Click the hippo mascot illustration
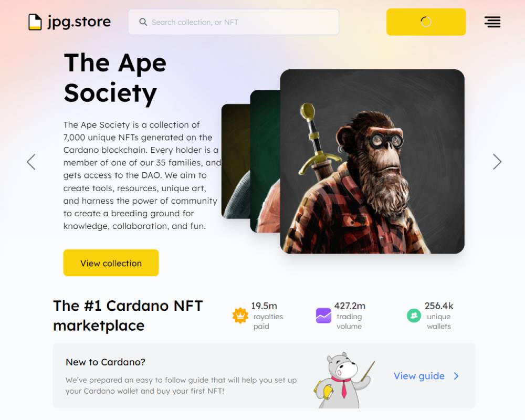Screen dimensions: 525x420 click(344, 380)
